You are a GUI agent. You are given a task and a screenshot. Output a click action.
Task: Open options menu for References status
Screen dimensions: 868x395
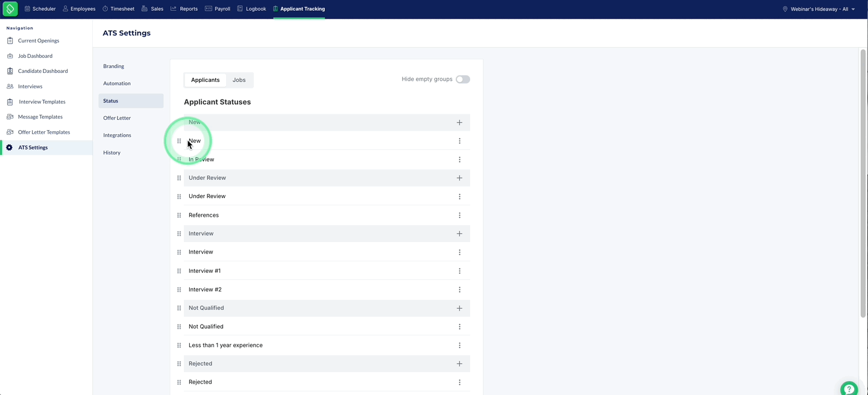pos(459,216)
